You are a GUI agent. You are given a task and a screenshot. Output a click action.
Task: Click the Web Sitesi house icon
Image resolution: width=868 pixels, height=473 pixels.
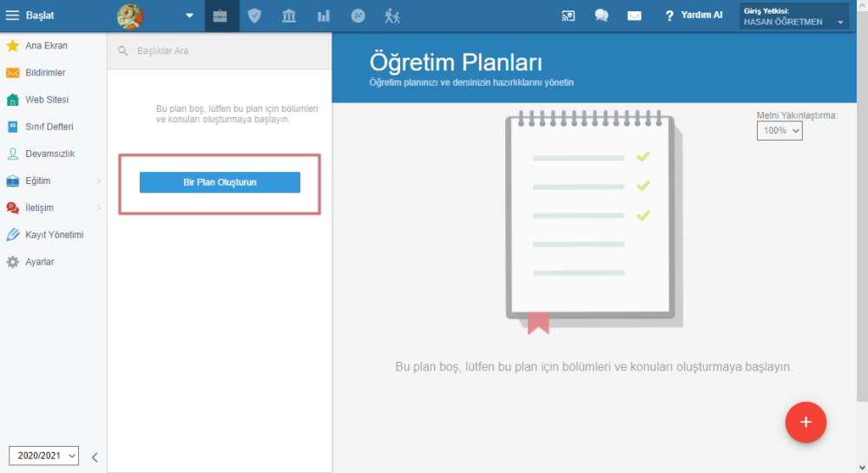[x=12, y=100]
